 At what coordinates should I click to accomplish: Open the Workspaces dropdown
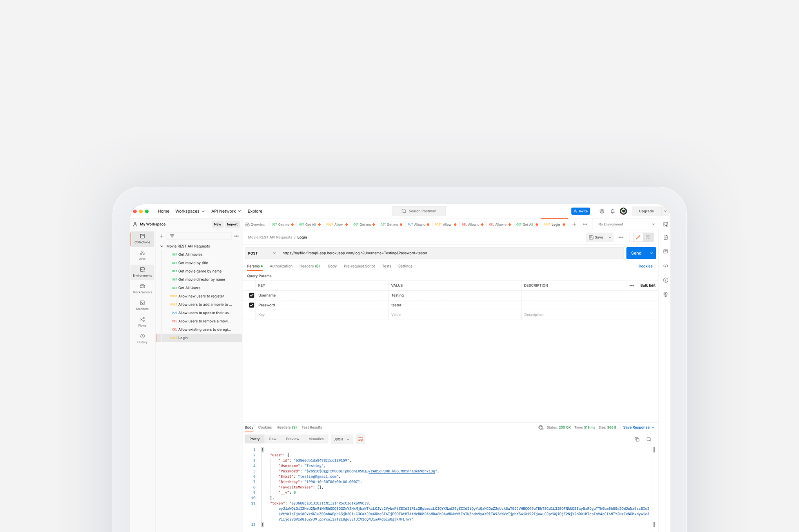pos(190,211)
